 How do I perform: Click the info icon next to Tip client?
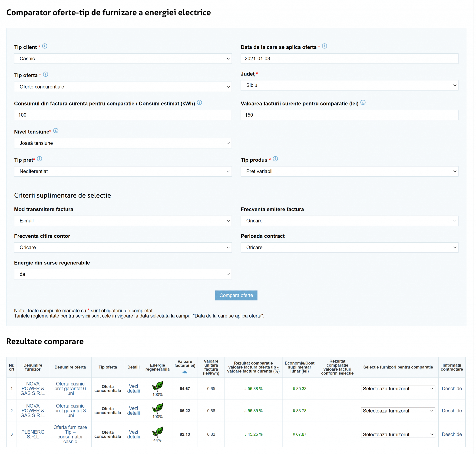(x=45, y=46)
